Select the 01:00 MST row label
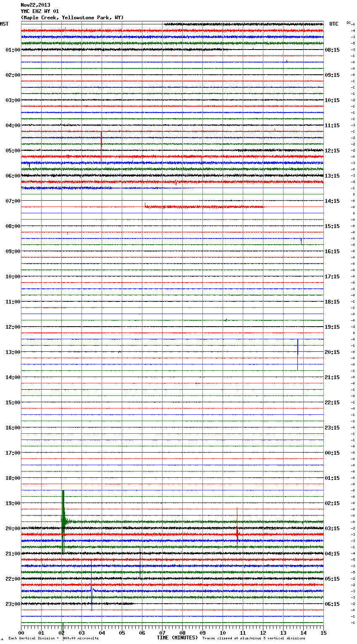Viewport: 357px width, 644px height. 13,50
